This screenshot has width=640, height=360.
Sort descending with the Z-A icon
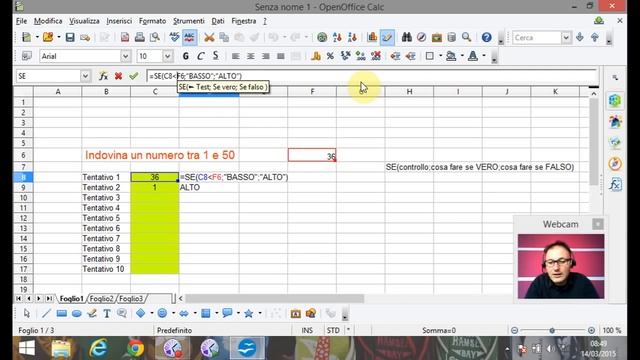point(352,38)
